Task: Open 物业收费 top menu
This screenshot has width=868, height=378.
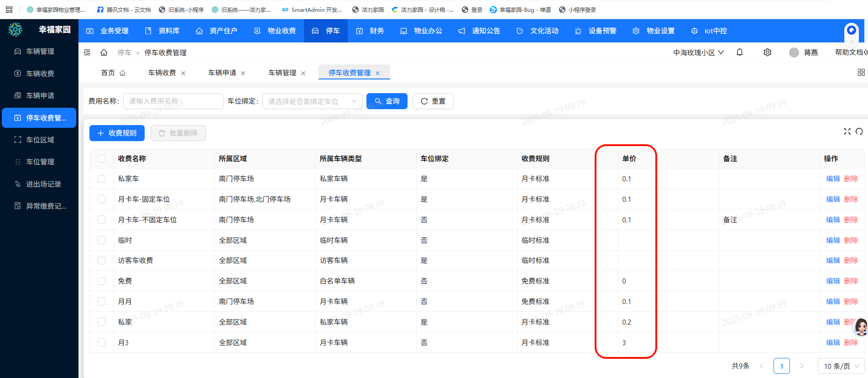Action: tap(275, 31)
